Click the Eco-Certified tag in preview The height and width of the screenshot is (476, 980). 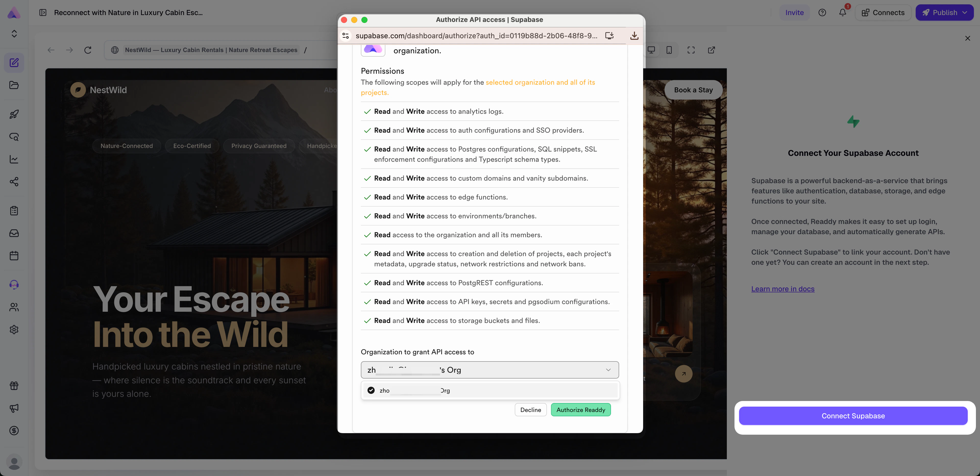coord(192,146)
